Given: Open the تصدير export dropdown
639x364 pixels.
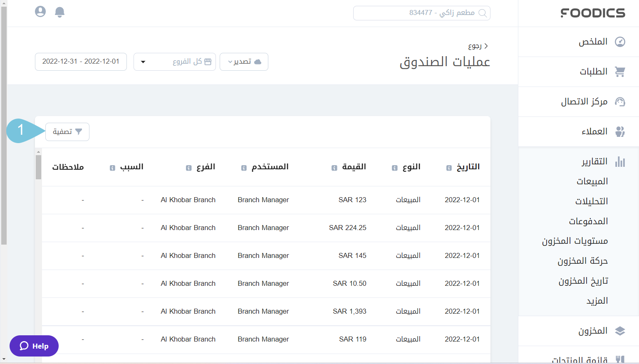Looking at the screenshot, I should click(x=244, y=62).
